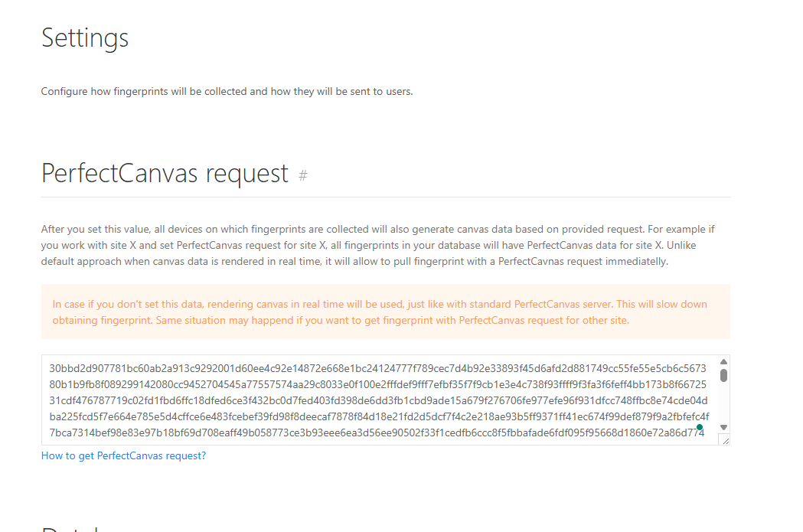
Task: Click the green dot icon in the textarea
Action: (x=700, y=427)
